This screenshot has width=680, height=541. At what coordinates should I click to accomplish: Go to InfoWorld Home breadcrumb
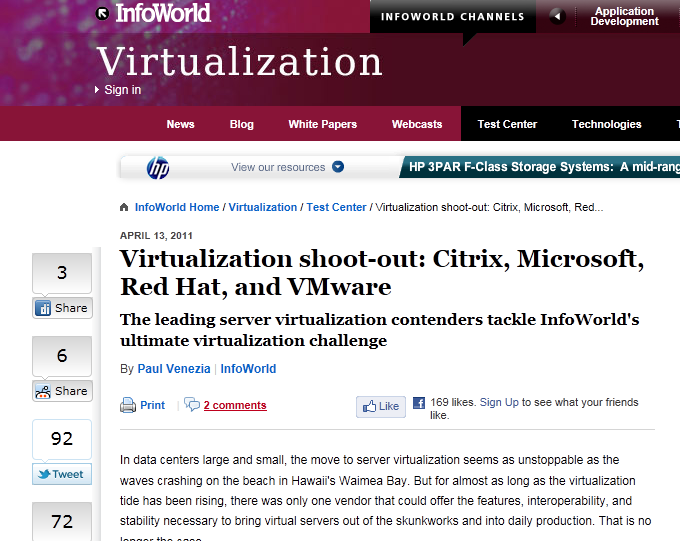(x=177, y=207)
